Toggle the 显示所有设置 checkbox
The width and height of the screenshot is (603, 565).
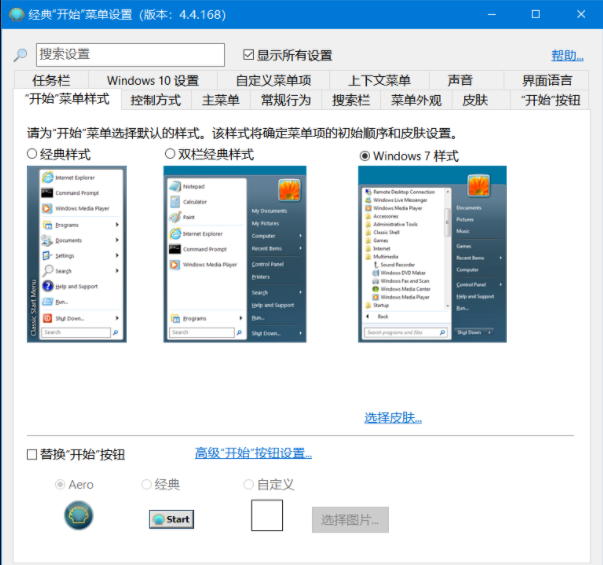pyautogui.click(x=249, y=55)
